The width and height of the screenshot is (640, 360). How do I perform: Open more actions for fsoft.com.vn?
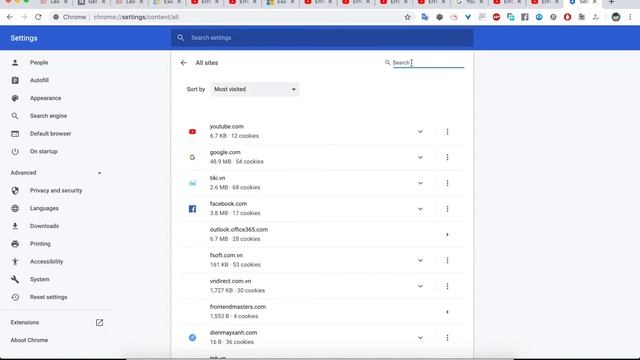coord(447,260)
